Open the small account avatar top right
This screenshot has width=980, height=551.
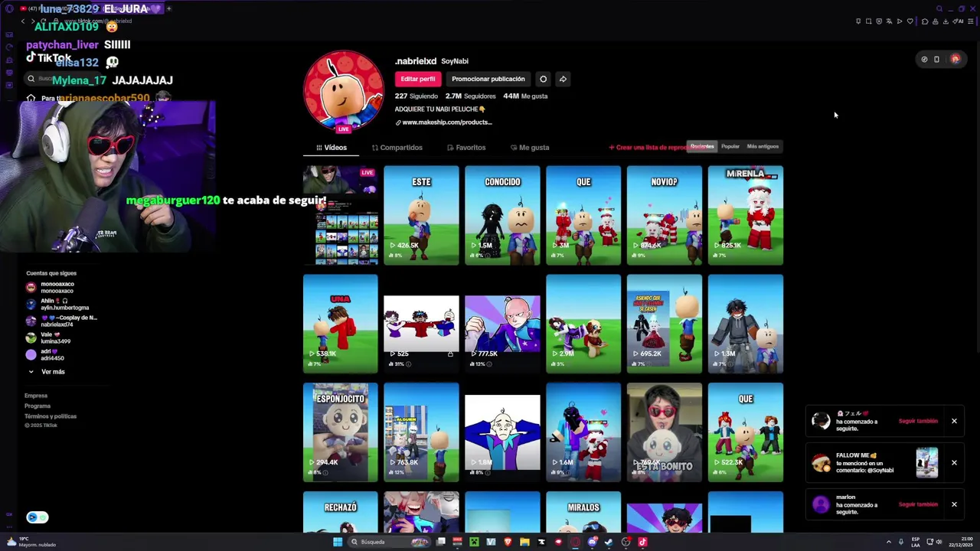tap(955, 59)
